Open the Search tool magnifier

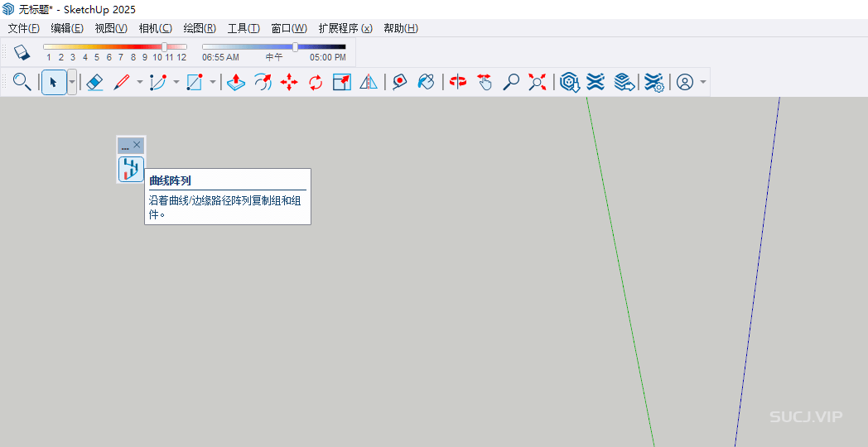click(x=22, y=83)
